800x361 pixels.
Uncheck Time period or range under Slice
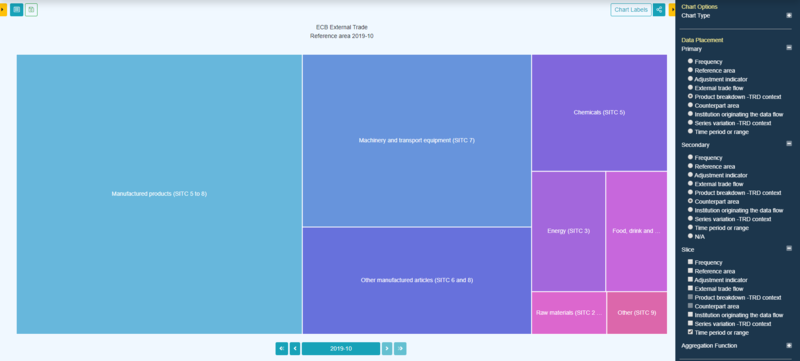[x=690, y=331]
